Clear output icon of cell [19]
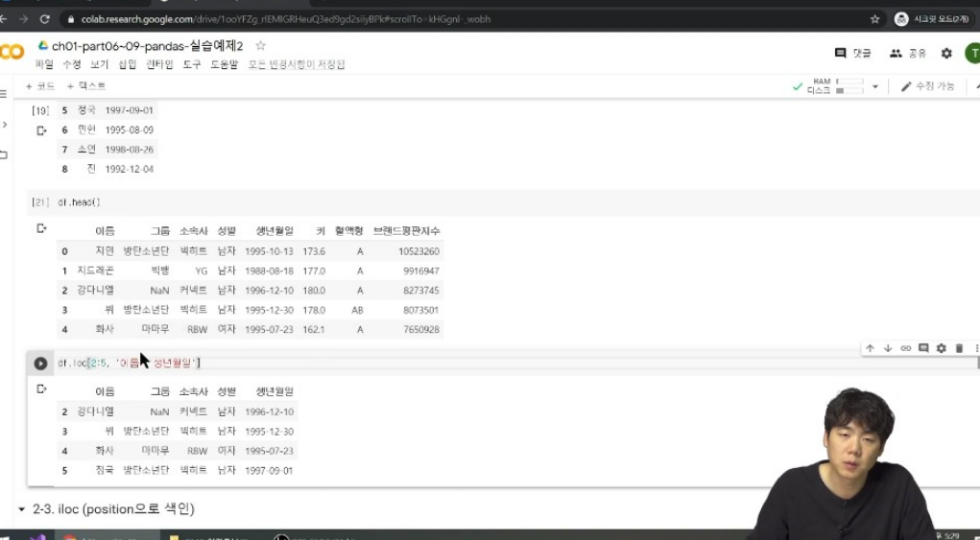980x540 pixels. (41, 130)
